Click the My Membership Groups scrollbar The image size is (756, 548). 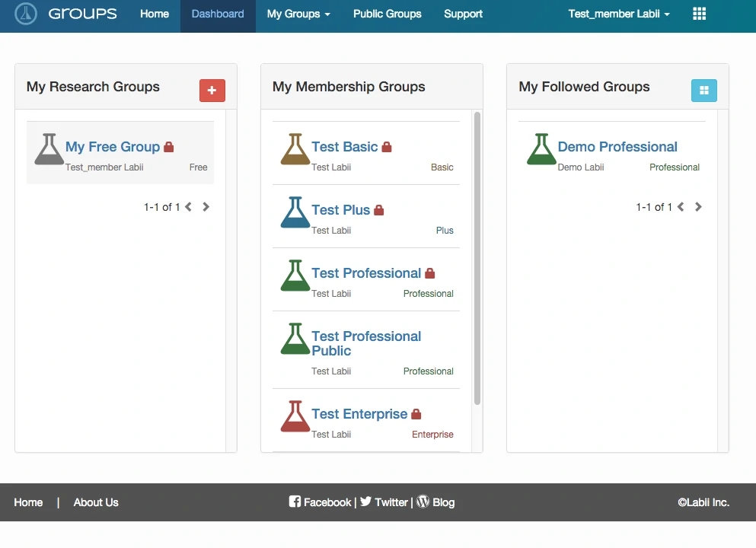477,259
